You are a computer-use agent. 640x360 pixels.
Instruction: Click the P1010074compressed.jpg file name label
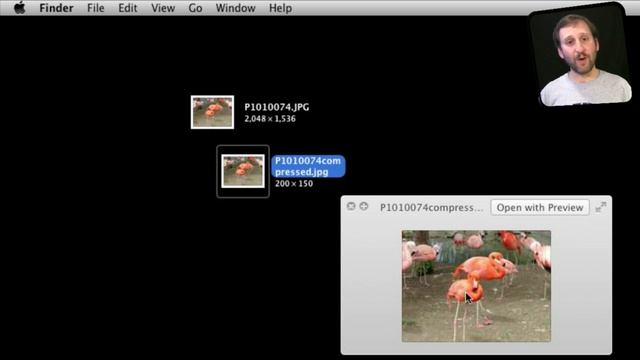(x=308, y=166)
